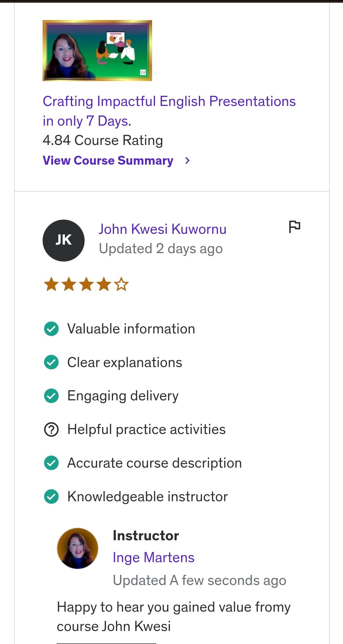
Task: Click the flag report review icon
Action: (294, 227)
